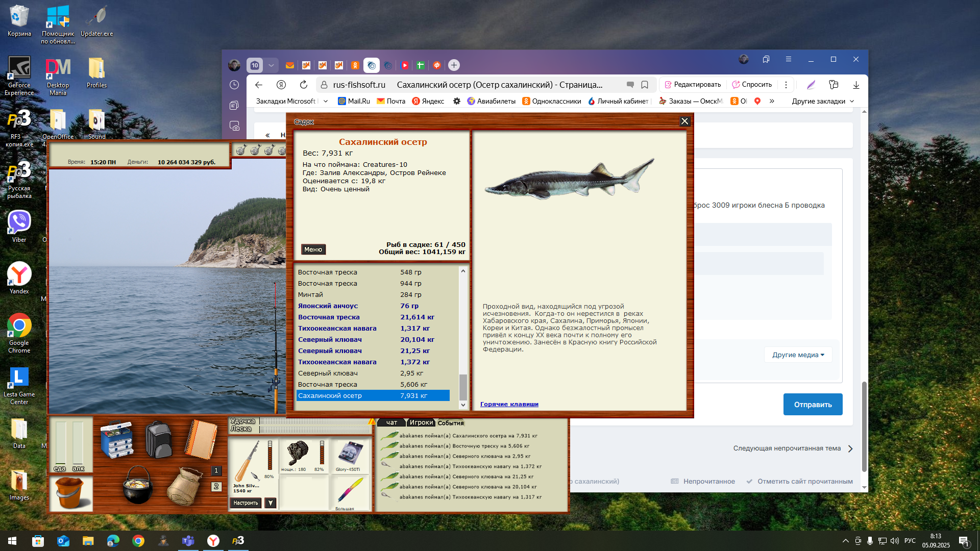
Task: Switch to the Игроки tab
Action: [x=421, y=422]
